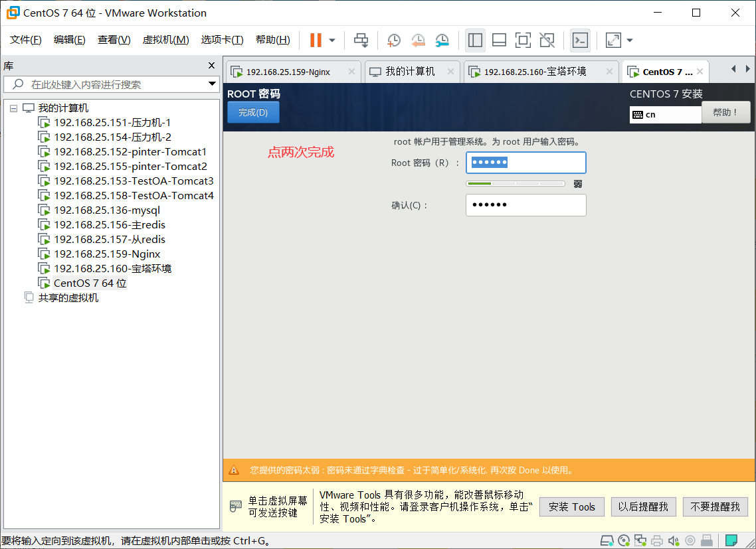Click the cn keyboard layout indicator
Screen dimensions: 756x549
(x=666, y=114)
